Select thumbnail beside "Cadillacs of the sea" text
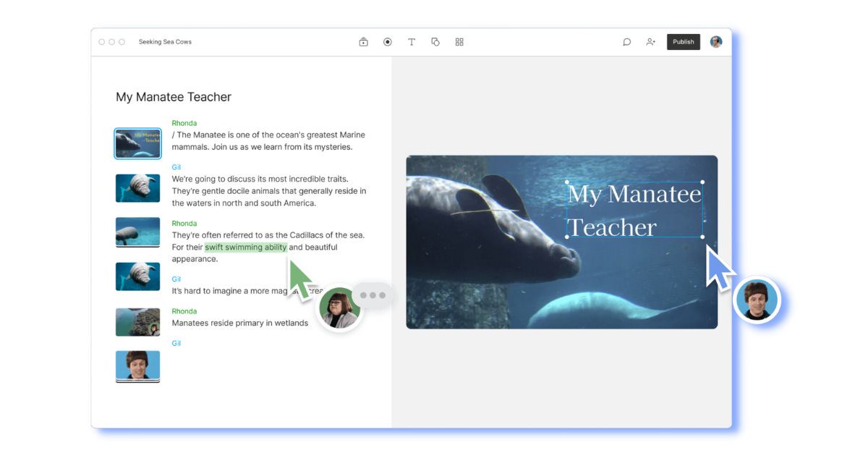 [x=137, y=232]
